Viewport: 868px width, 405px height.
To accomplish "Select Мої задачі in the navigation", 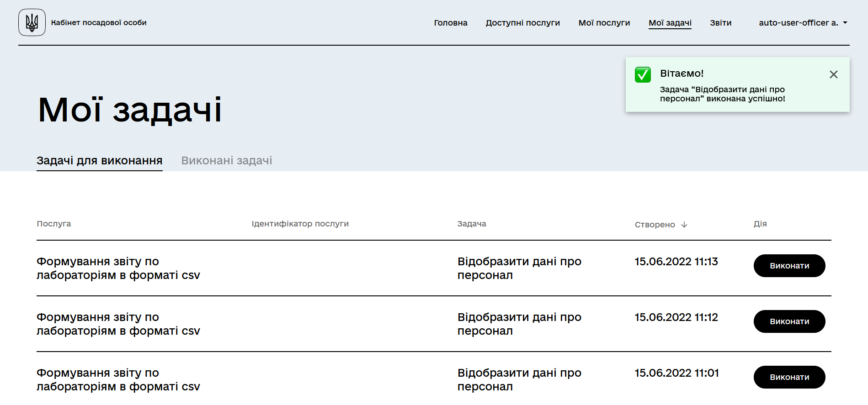I will click(x=670, y=23).
